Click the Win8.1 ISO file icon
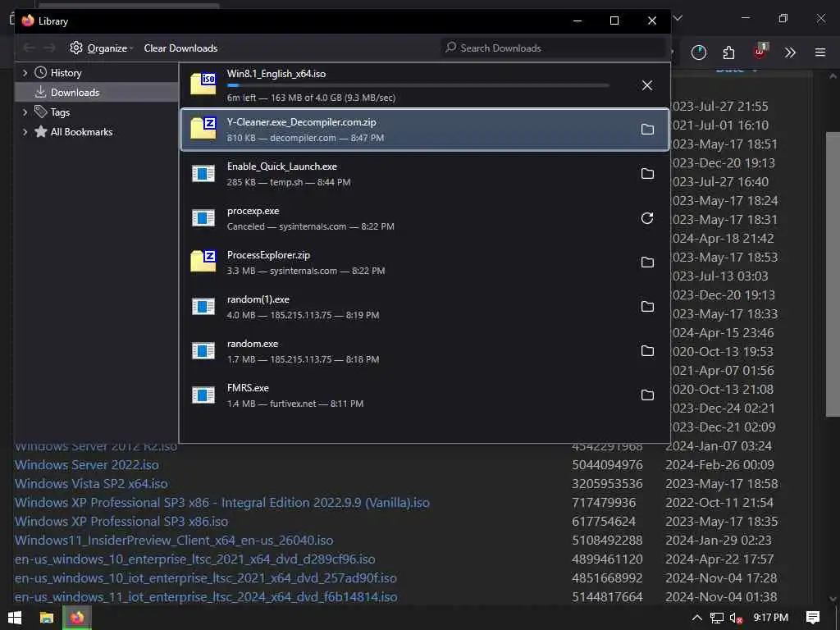 pyautogui.click(x=203, y=84)
